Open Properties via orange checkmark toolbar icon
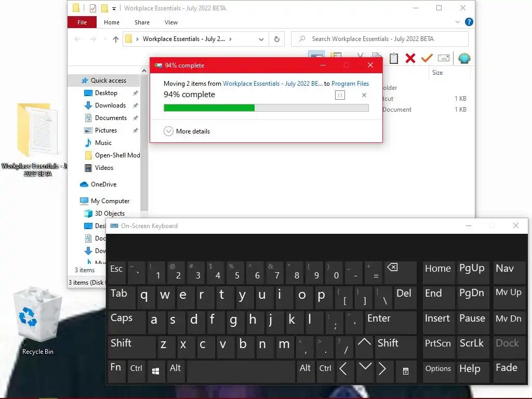This screenshot has height=399, width=532. coord(427,58)
